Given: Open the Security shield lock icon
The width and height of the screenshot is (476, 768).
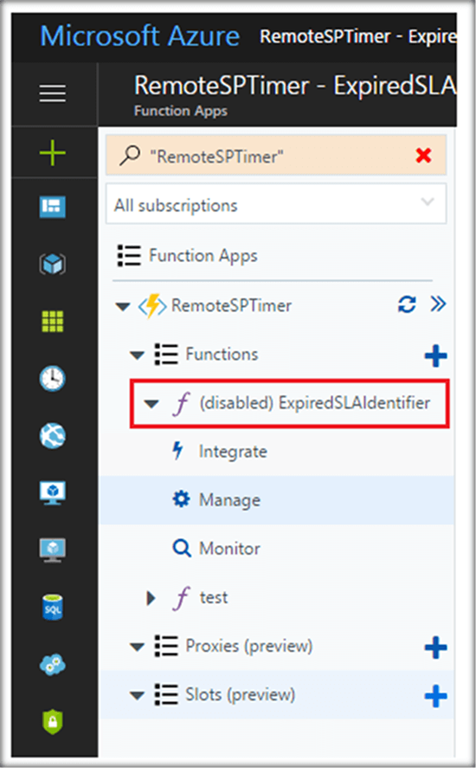Looking at the screenshot, I should click(52, 721).
